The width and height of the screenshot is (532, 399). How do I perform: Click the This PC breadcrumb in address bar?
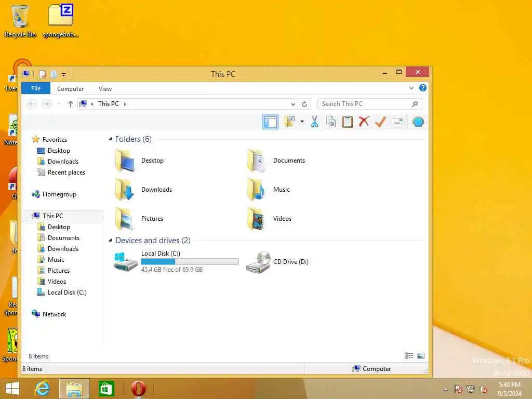(109, 104)
